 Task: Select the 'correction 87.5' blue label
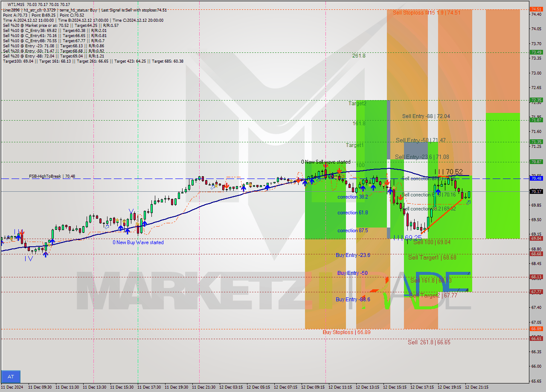[x=352, y=231]
